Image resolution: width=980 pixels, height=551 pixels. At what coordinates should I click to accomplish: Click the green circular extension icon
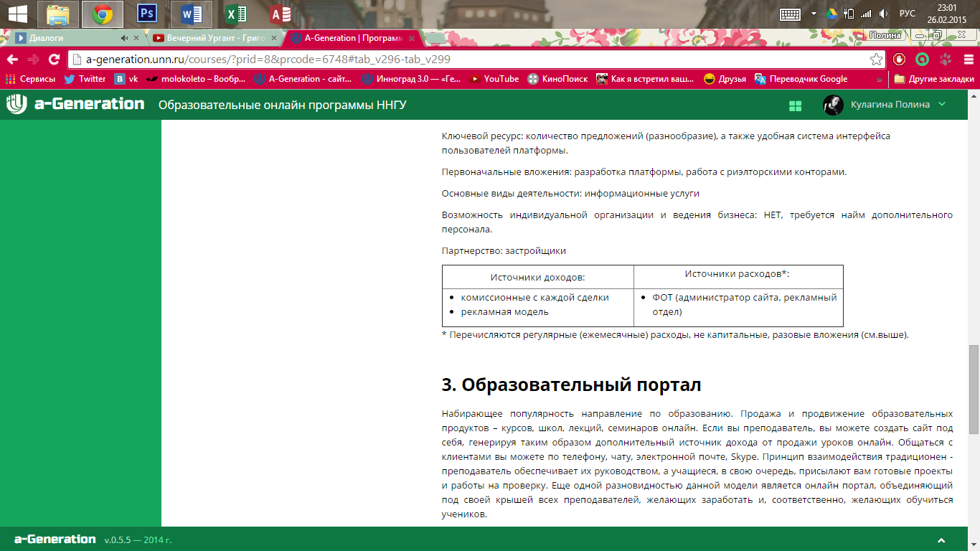pos(923,60)
